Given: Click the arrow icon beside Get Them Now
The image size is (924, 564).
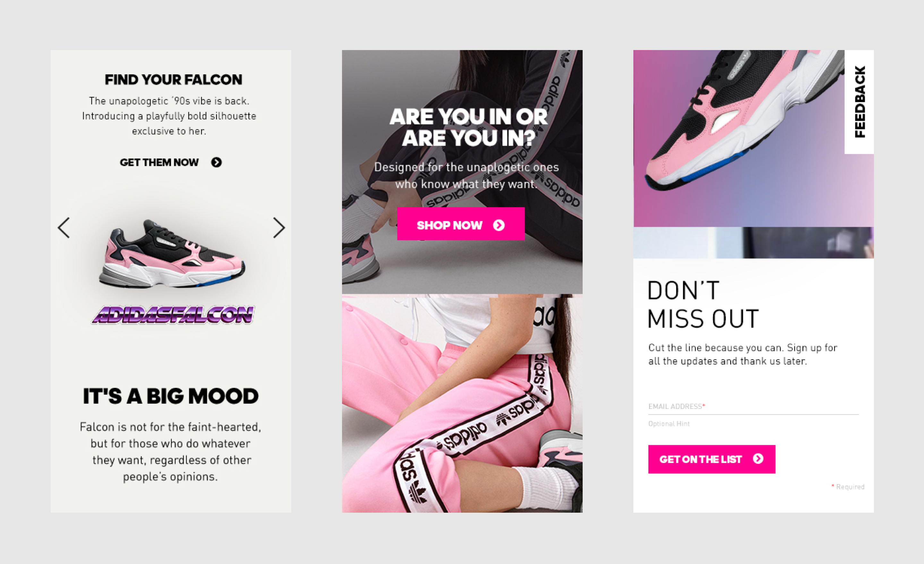Looking at the screenshot, I should tap(216, 162).
